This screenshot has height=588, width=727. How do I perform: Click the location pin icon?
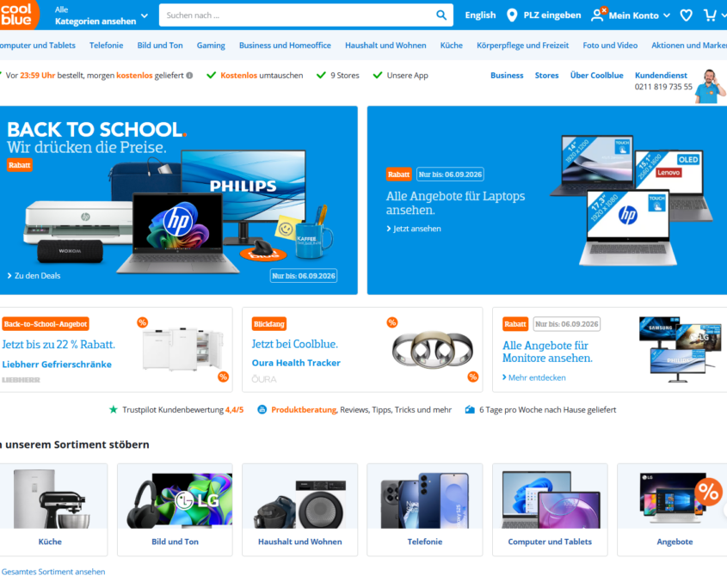tap(512, 15)
